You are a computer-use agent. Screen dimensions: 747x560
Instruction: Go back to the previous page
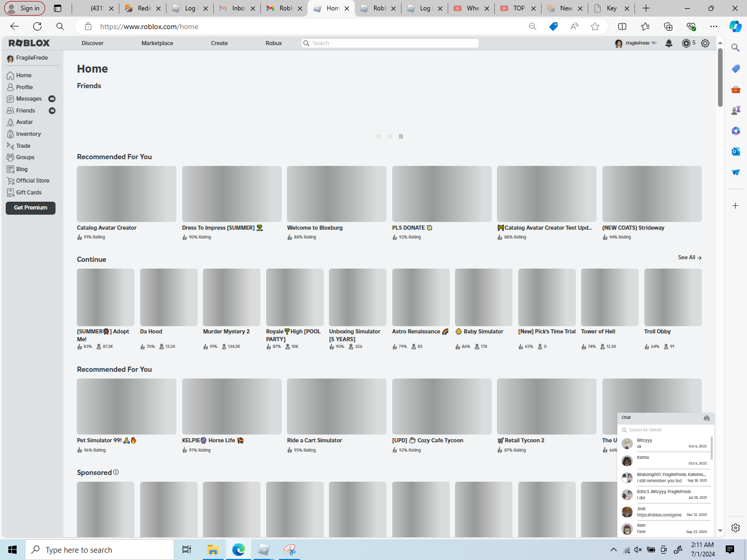[15, 26]
